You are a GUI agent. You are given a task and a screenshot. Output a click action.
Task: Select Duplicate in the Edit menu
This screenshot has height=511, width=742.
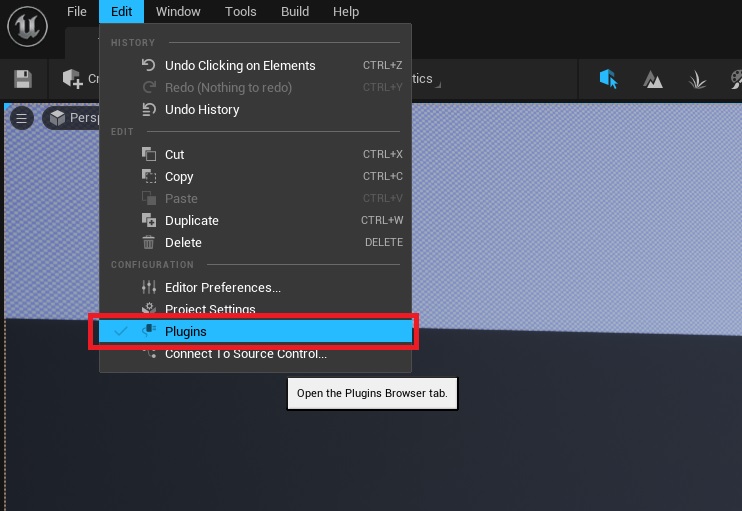[191, 220]
